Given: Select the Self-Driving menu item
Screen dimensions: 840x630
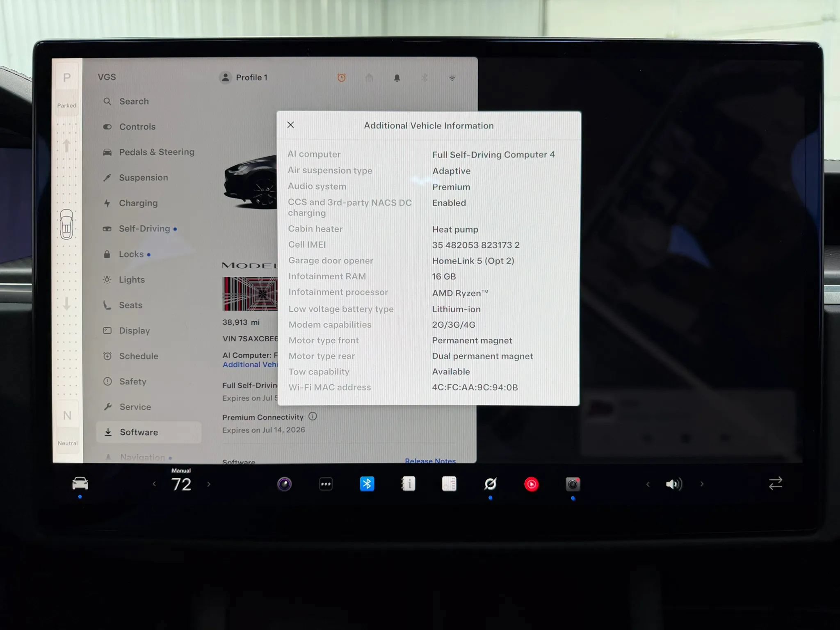Looking at the screenshot, I should [139, 228].
